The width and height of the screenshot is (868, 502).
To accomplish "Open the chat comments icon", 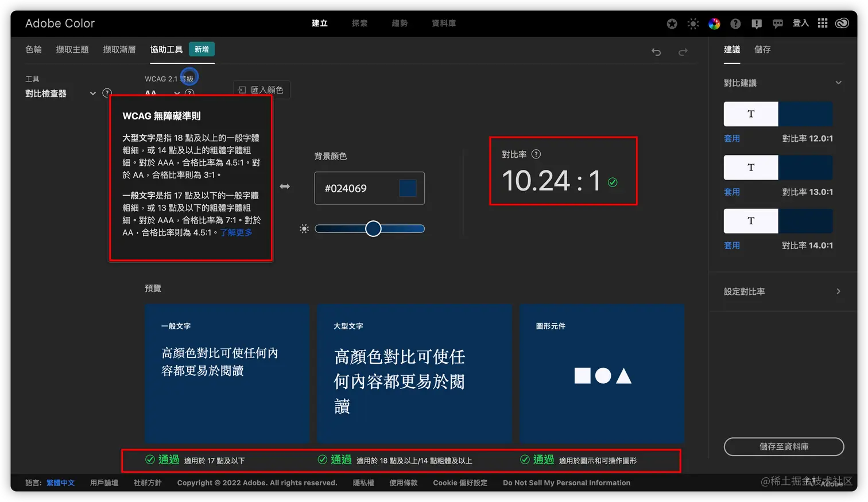I will [778, 24].
